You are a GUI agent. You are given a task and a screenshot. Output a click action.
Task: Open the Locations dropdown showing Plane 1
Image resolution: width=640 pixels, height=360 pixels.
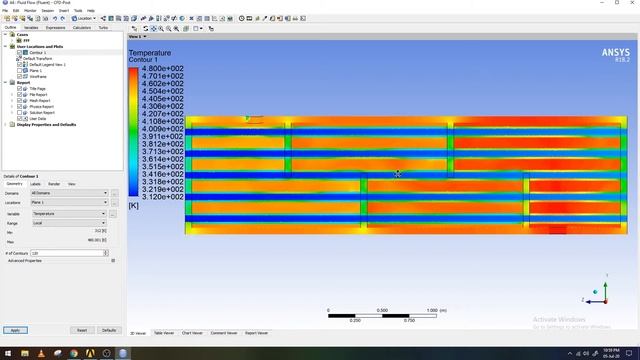69,202
